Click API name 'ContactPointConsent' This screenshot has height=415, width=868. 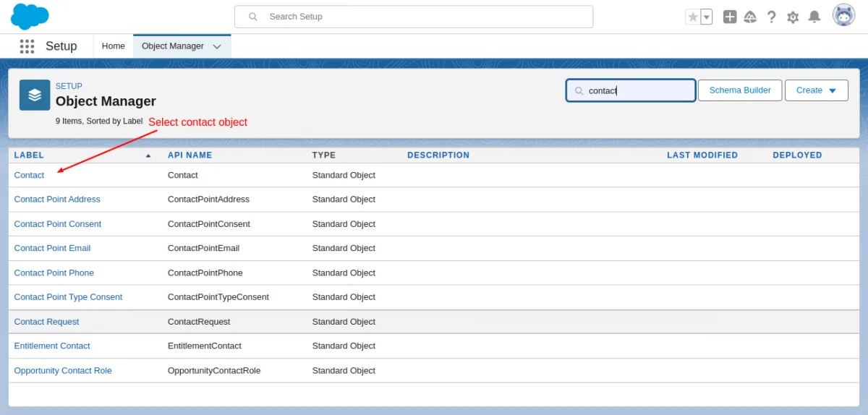point(209,223)
